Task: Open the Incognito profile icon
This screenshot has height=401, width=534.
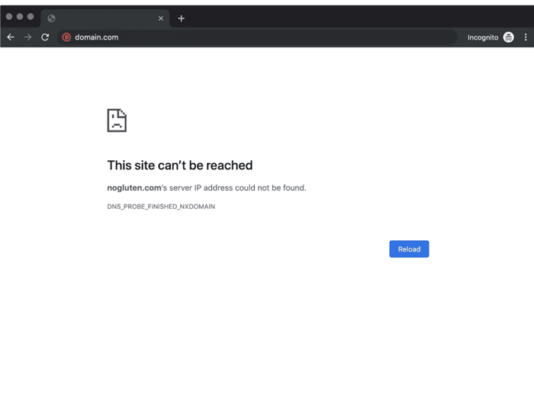Action: click(508, 37)
